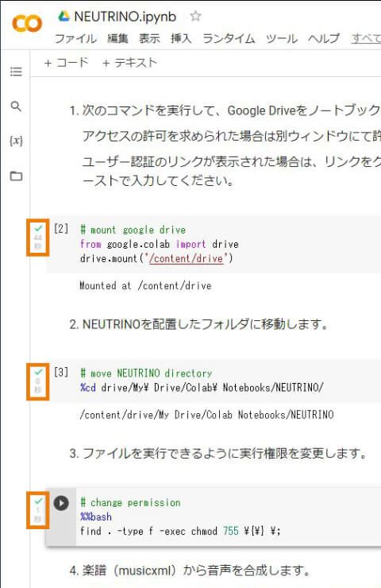Open the ツール menu
The image size is (381, 588).
[282, 38]
